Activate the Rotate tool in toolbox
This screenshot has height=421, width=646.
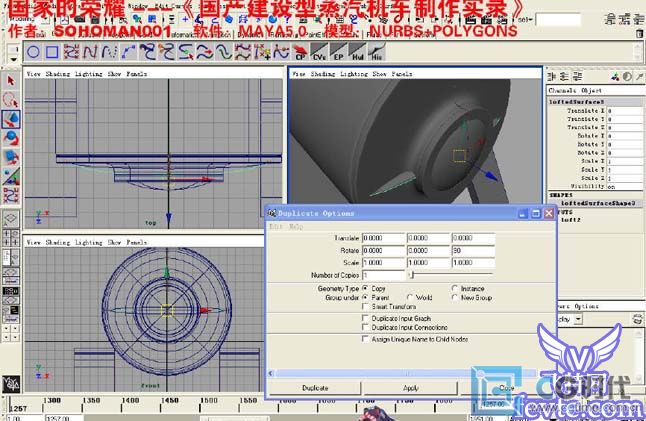point(11,138)
